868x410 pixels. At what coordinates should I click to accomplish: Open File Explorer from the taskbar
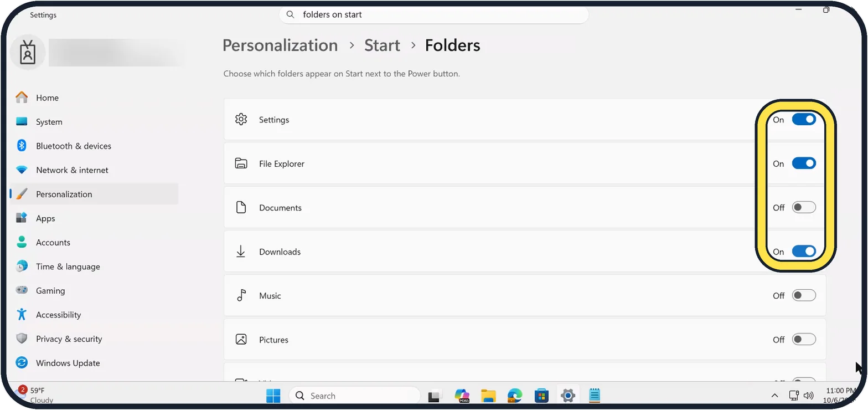[488, 396]
